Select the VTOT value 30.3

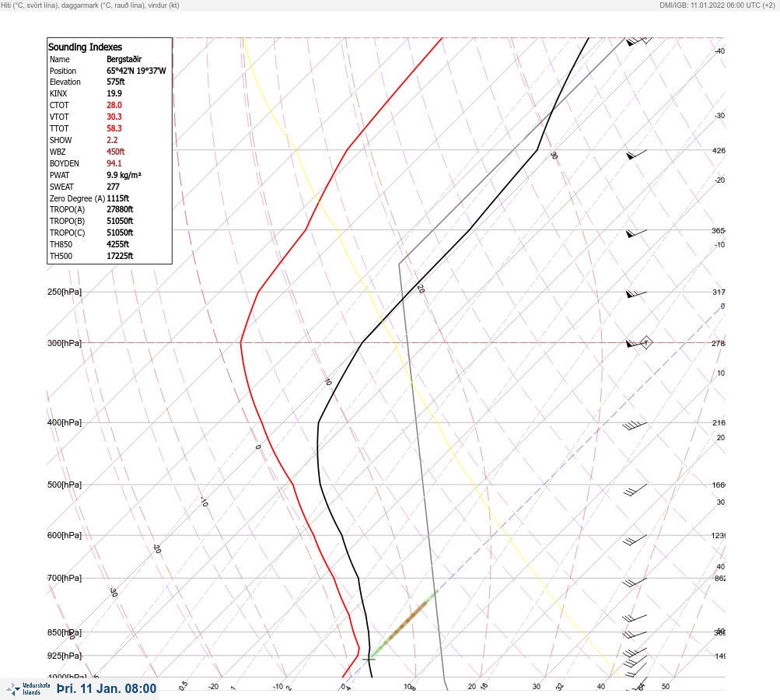click(114, 117)
